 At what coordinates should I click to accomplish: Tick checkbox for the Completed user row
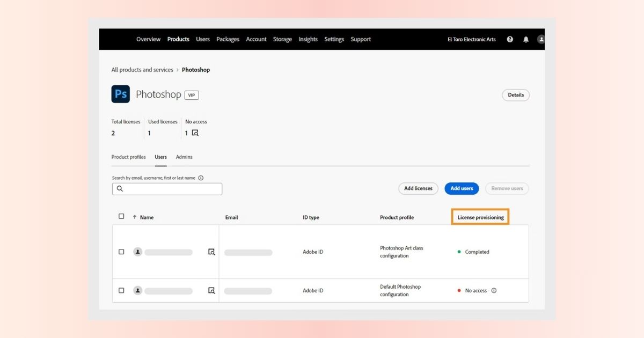point(121,252)
